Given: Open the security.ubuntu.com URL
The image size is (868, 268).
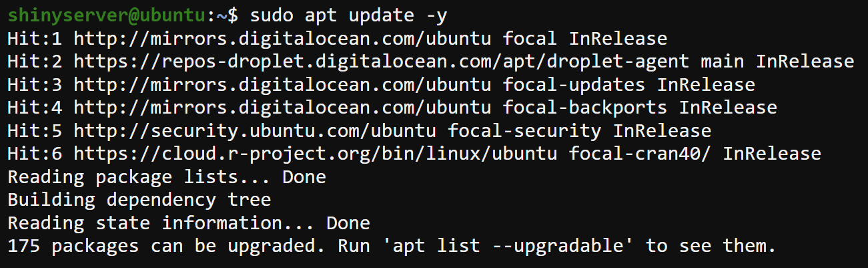Looking at the screenshot, I should [x=254, y=130].
